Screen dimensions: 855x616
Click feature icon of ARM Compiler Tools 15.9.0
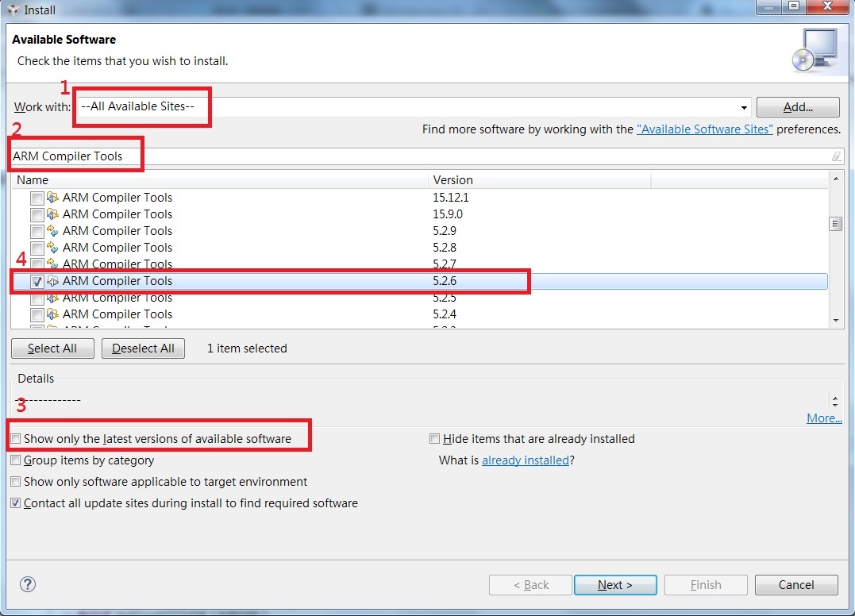[52, 214]
